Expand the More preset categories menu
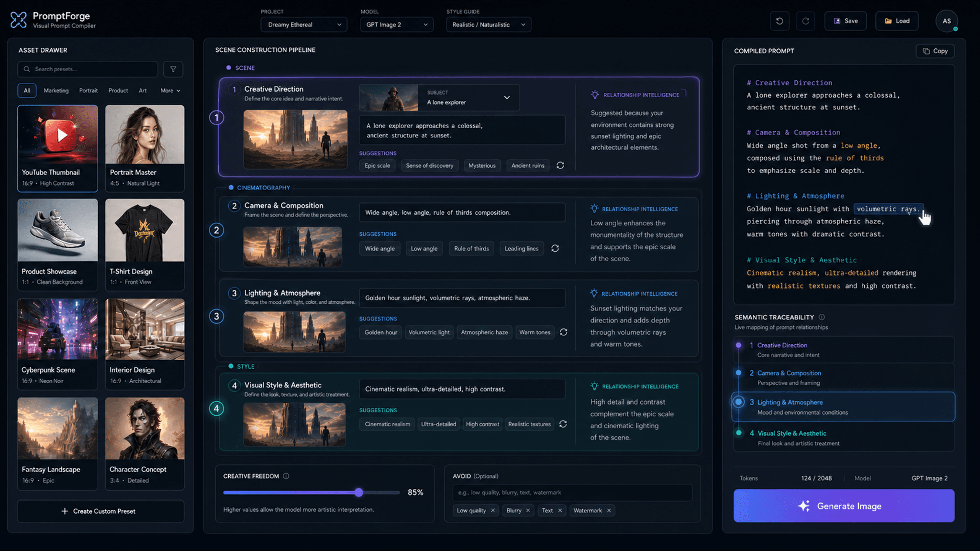The image size is (980, 551). [170, 90]
